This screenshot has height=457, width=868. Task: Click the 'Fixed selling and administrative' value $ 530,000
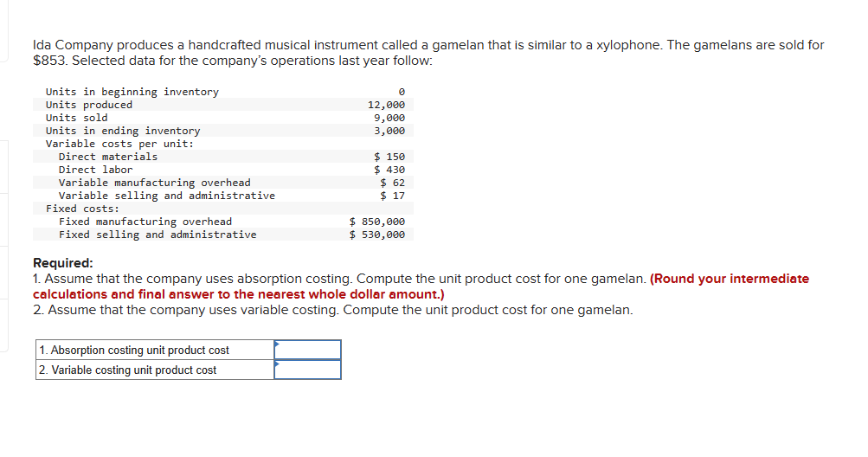[377, 235]
